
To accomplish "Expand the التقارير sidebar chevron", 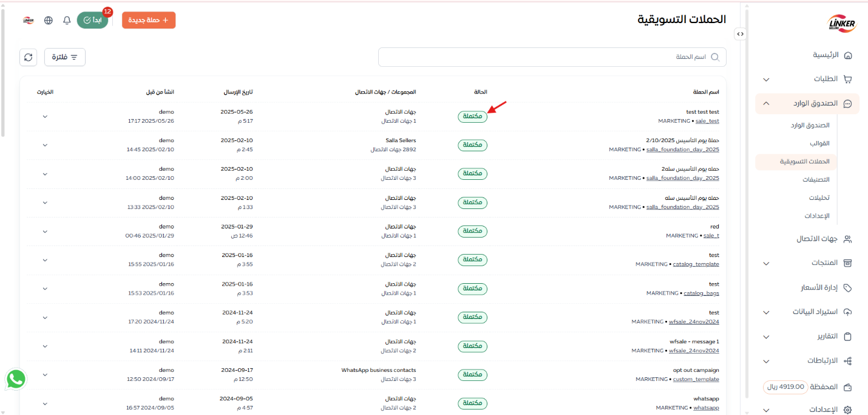I will [766, 337].
